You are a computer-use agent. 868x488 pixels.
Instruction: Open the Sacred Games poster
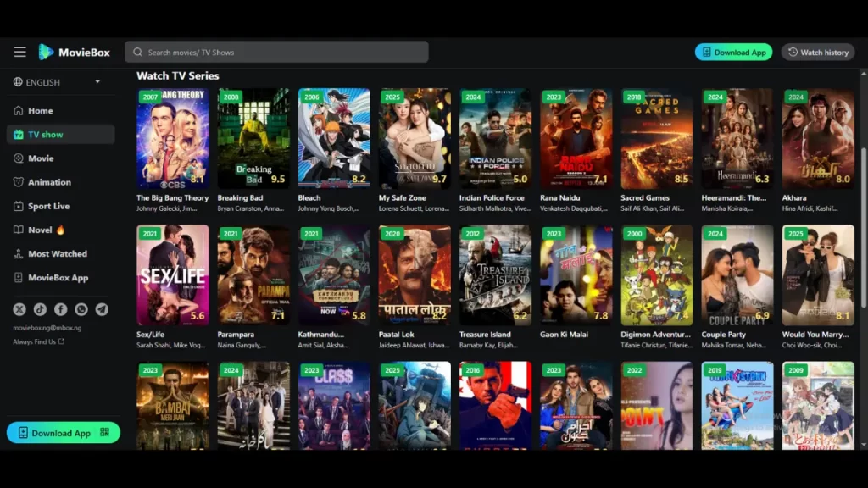(x=657, y=138)
